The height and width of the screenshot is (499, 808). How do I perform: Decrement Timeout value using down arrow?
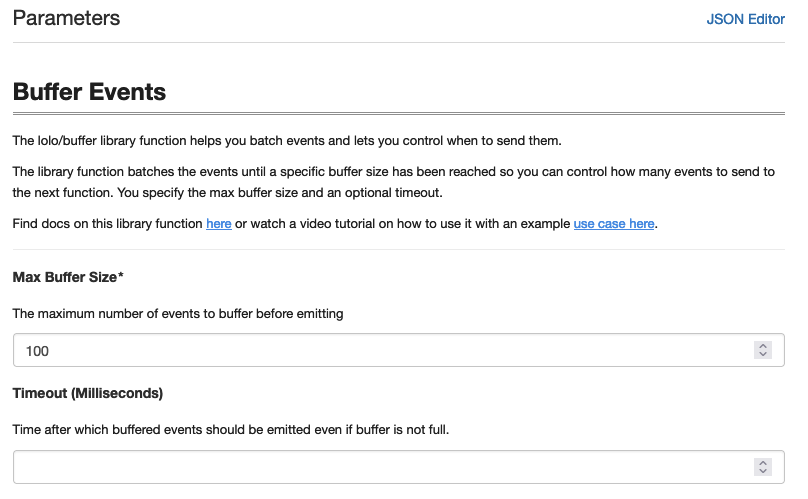coord(763,471)
